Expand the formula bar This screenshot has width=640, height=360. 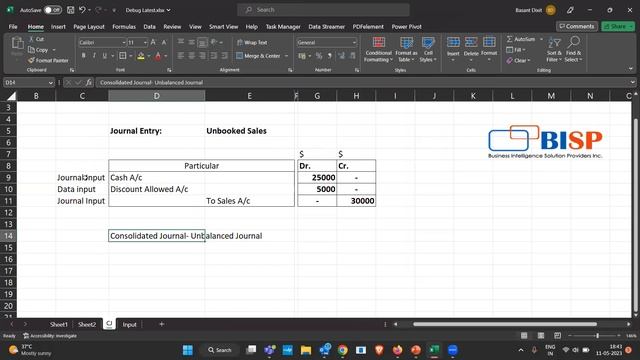point(632,82)
